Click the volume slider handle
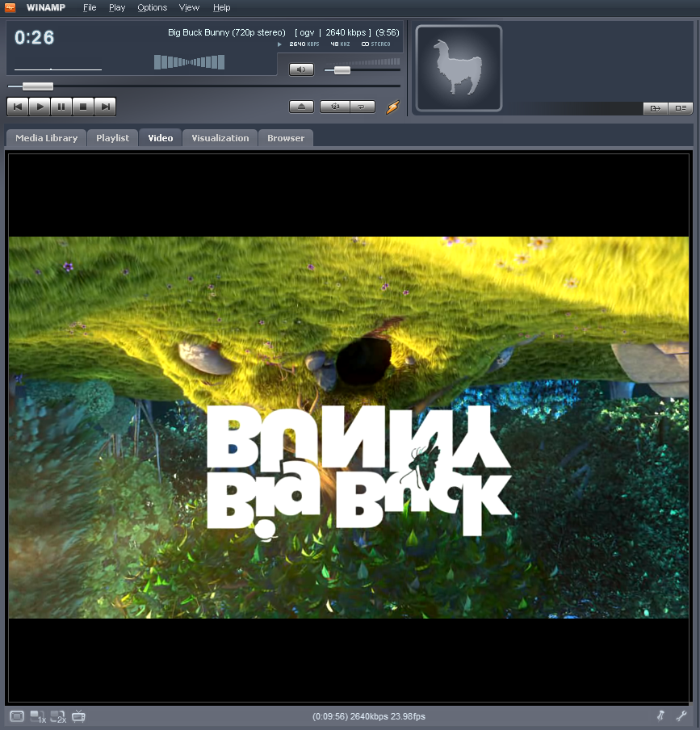Image resolution: width=700 pixels, height=730 pixels. pyautogui.click(x=342, y=70)
